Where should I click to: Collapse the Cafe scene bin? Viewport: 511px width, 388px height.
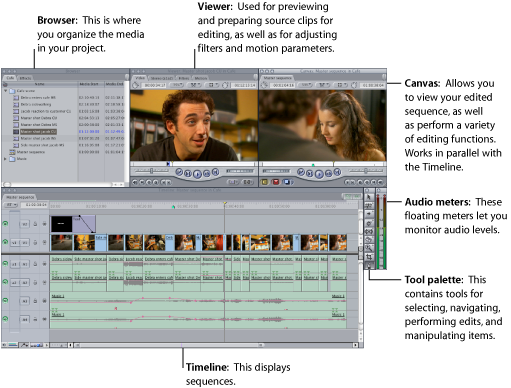[x=5, y=91]
